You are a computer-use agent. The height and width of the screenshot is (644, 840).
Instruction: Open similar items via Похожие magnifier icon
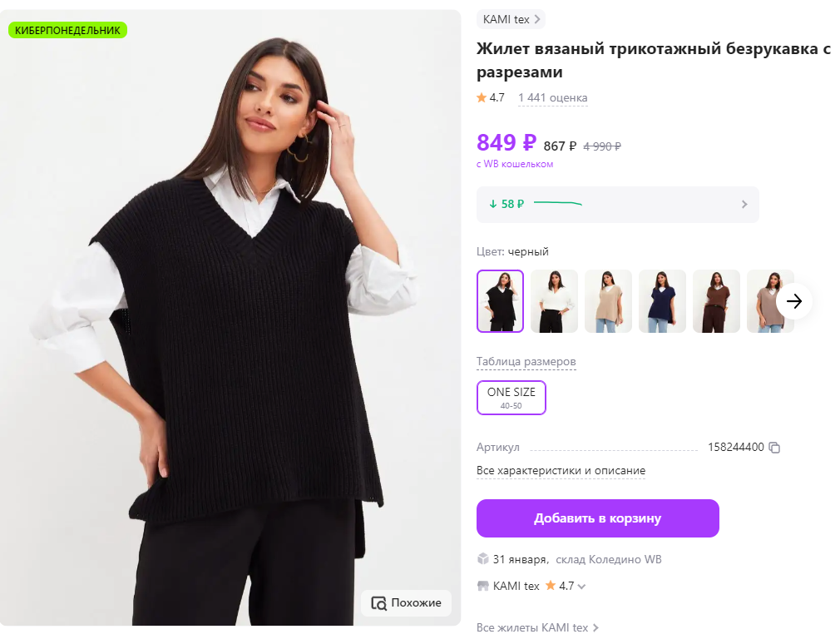point(380,603)
